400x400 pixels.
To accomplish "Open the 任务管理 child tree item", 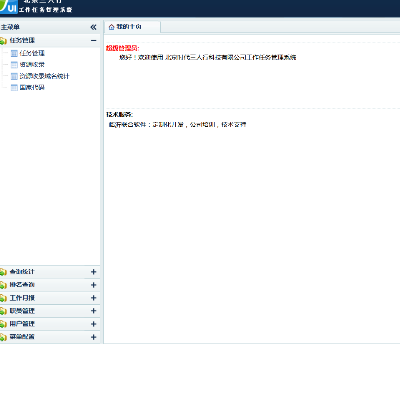I will (32, 53).
